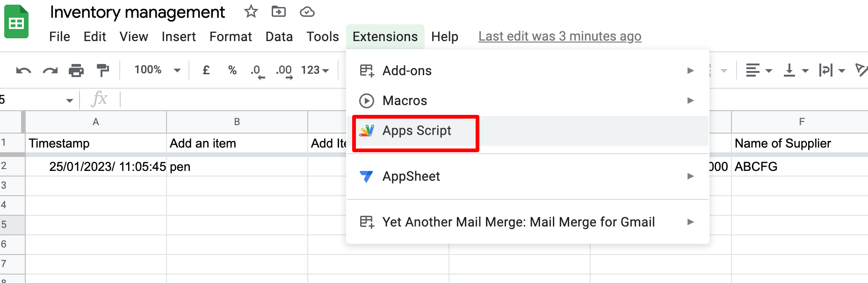Open text rotation options
868x283 pixels.
pyautogui.click(x=861, y=70)
